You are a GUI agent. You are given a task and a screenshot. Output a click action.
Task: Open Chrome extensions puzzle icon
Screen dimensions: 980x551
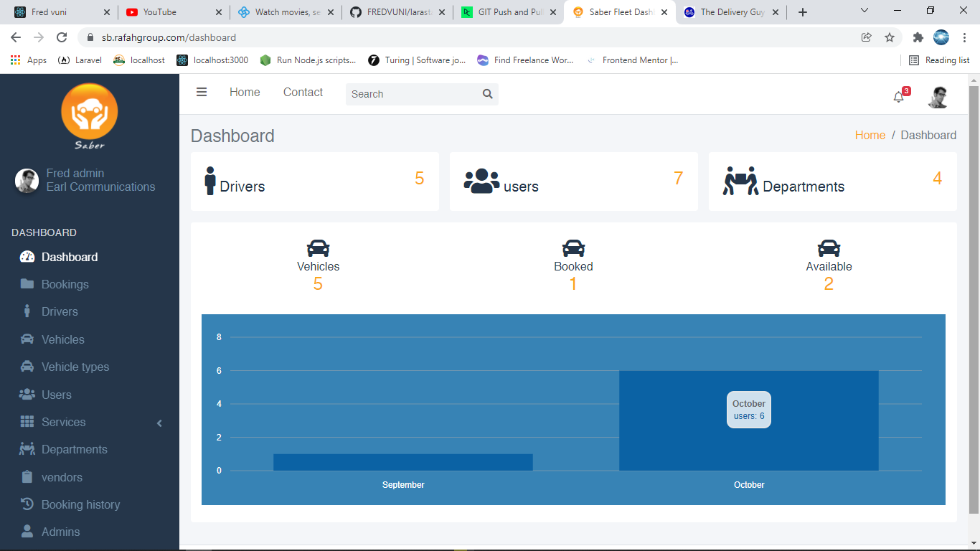pyautogui.click(x=918, y=37)
